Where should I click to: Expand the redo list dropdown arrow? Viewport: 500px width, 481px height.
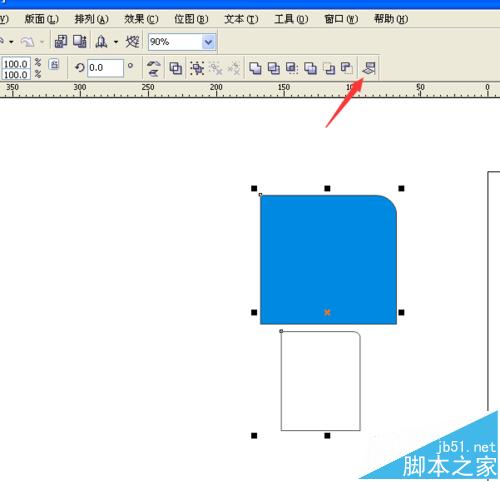point(42,42)
